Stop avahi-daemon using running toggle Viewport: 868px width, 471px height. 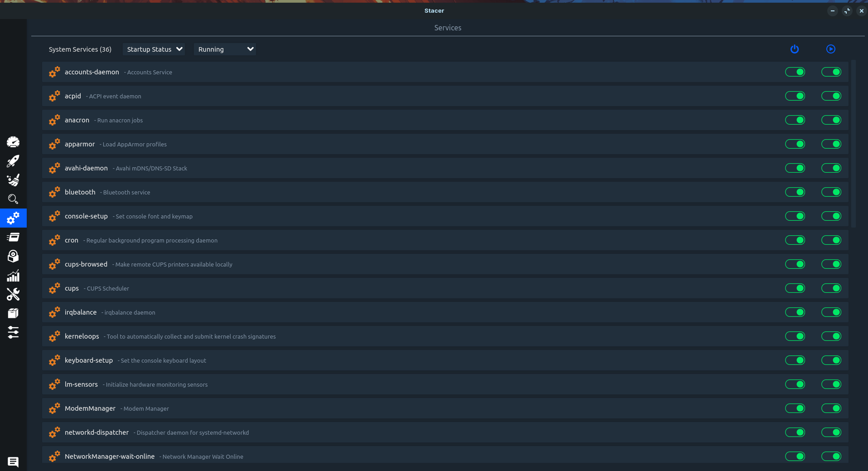point(831,168)
